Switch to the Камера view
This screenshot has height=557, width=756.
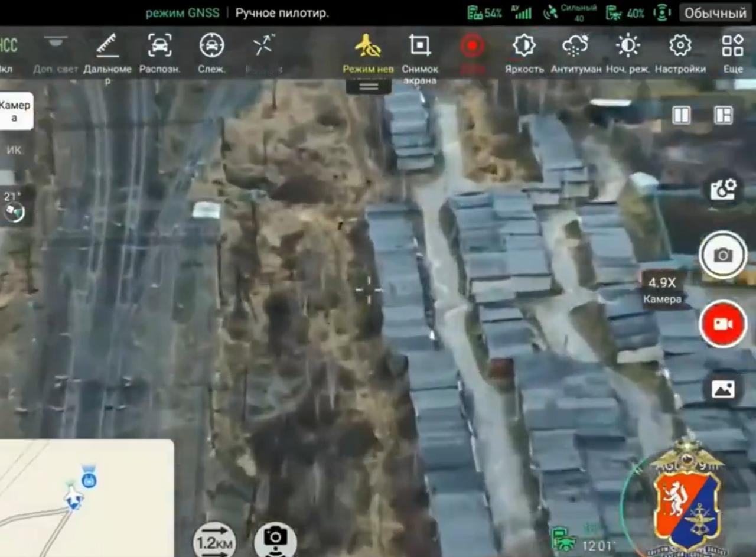click(15, 111)
